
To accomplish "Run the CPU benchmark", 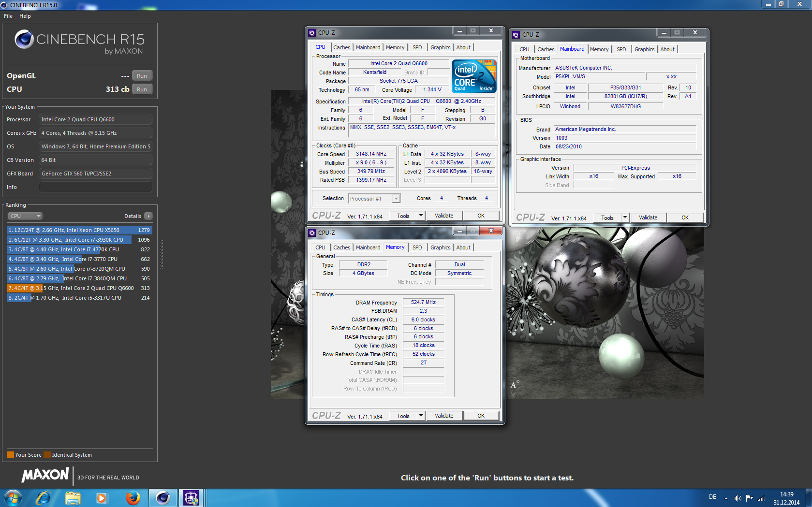I will tap(142, 89).
